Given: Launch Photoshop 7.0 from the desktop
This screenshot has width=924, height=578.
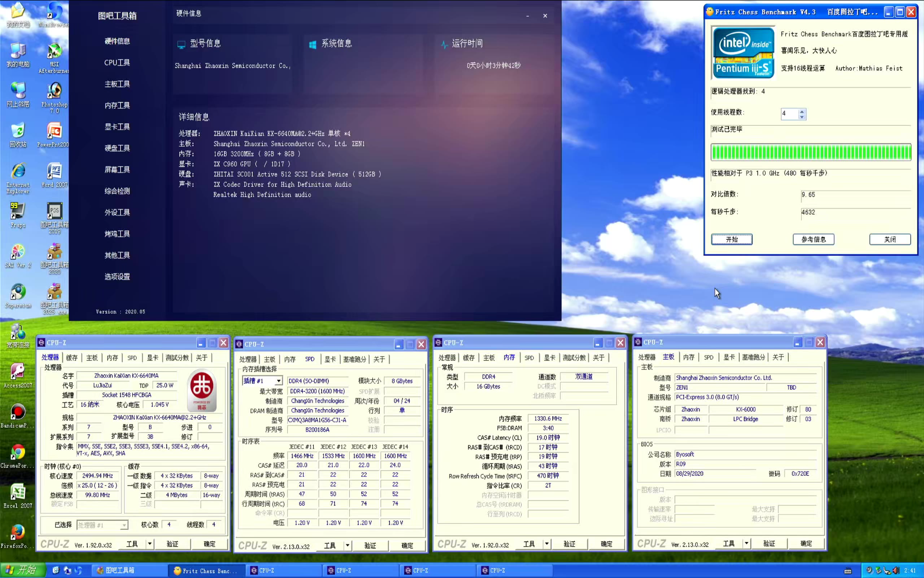Looking at the screenshot, I should 54,98.
